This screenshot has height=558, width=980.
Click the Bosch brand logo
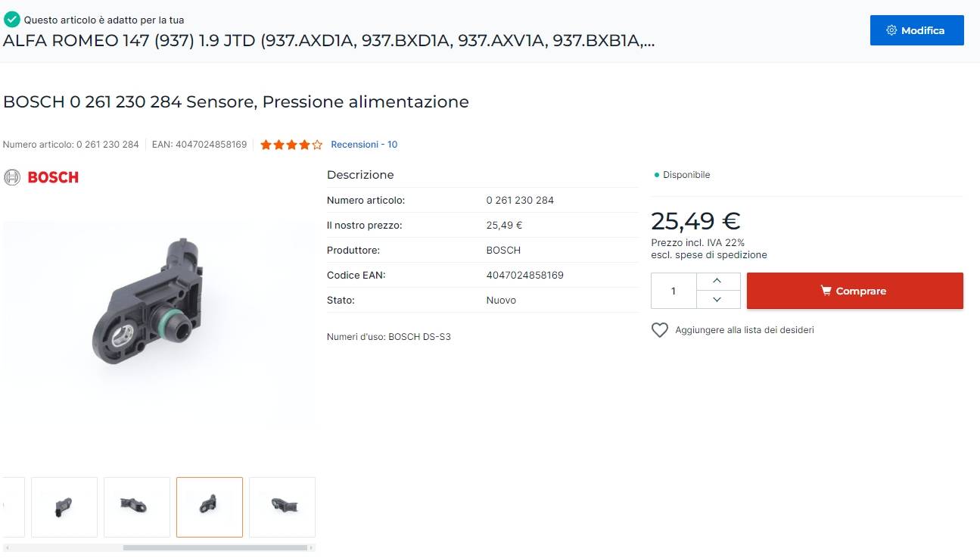pos(42,177)
